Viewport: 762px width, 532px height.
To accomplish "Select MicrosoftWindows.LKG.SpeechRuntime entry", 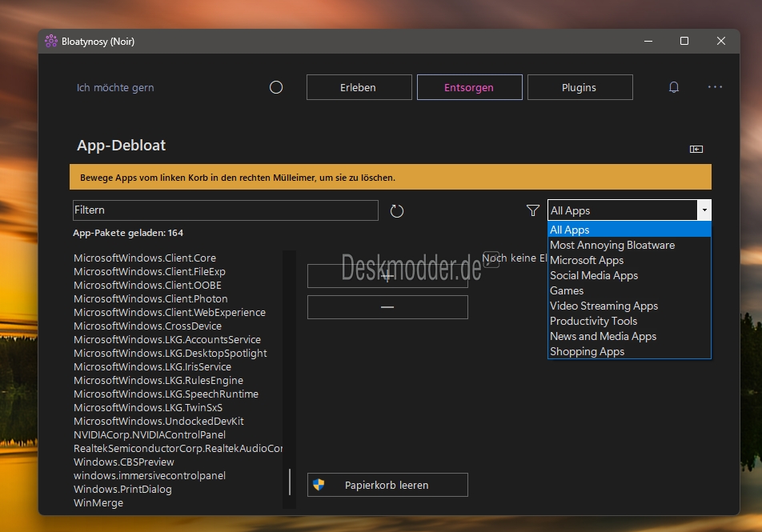I will 166,394.
